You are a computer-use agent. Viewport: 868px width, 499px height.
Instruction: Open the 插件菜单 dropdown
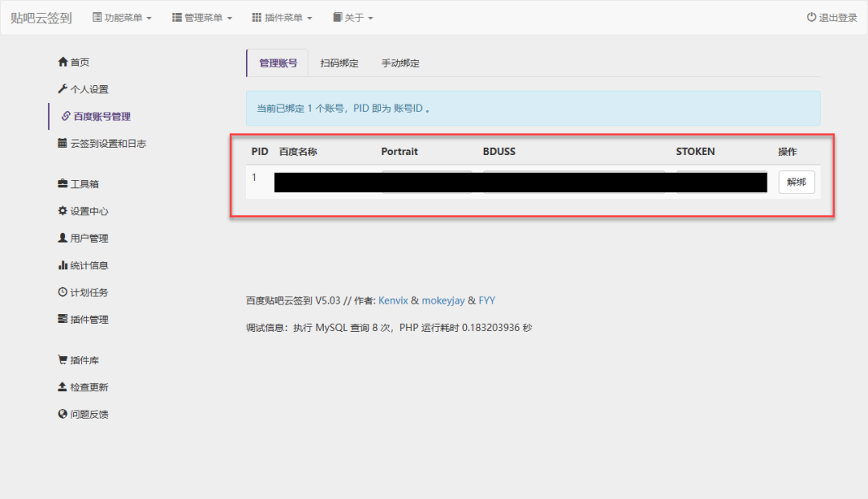click(x=282, y=18)
